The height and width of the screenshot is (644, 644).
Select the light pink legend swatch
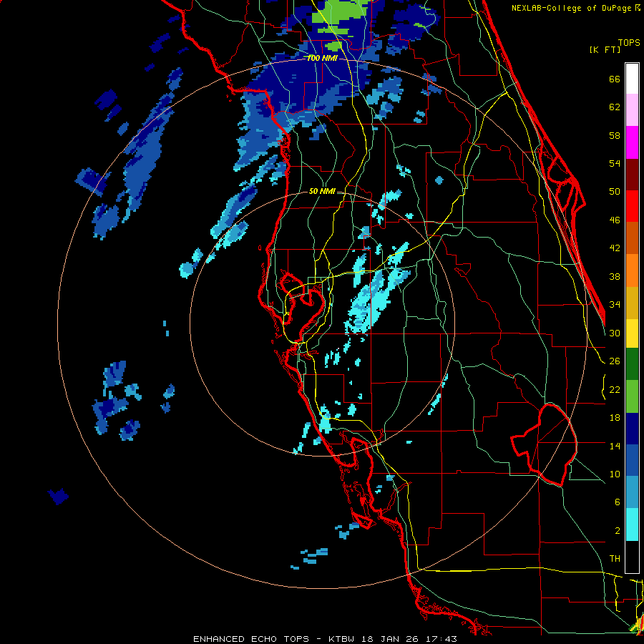632,109
